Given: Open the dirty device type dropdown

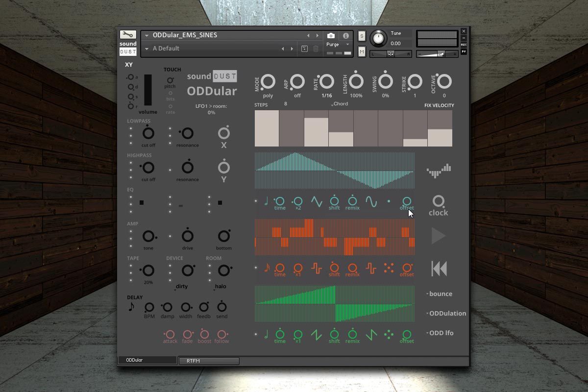Looking at the screenshot, I should [x=180, y=287].
